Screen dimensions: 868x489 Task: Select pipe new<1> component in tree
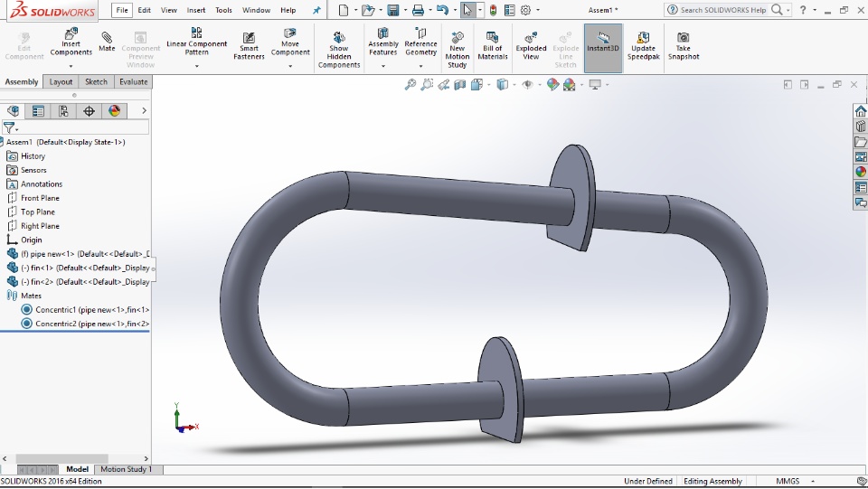tap(78, 254)
